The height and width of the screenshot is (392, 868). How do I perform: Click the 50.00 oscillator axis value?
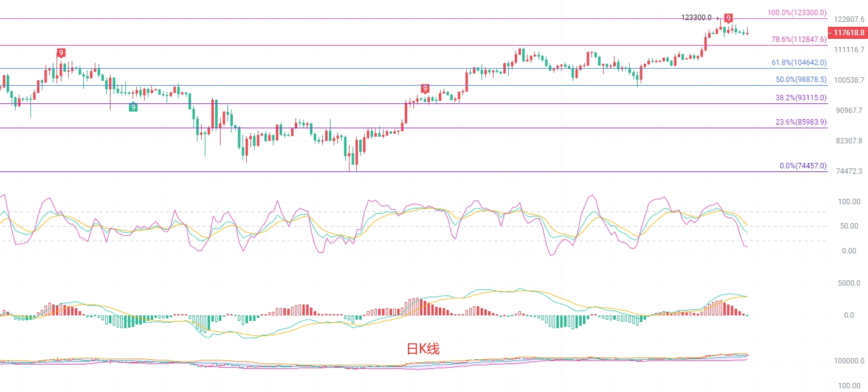pyautogui.click(x=848, y=226)
